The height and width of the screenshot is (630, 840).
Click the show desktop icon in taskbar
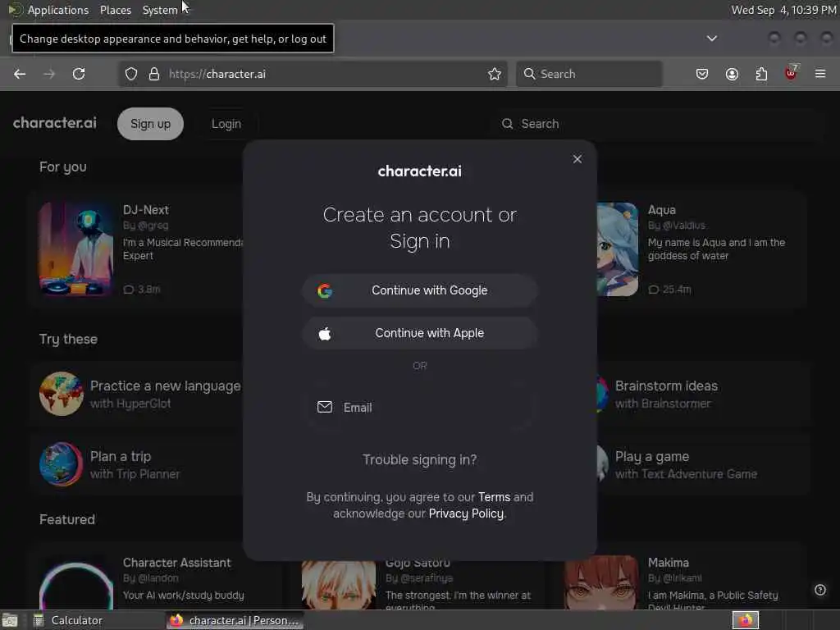[x=10, y=620]
